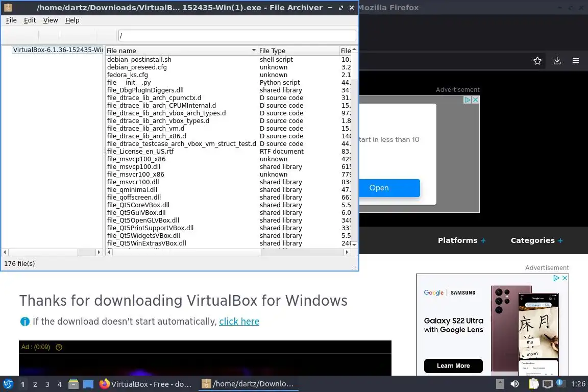Screen dimensions: 588x392
Task: Switch to virtual desktop 3
Action: 47,384
